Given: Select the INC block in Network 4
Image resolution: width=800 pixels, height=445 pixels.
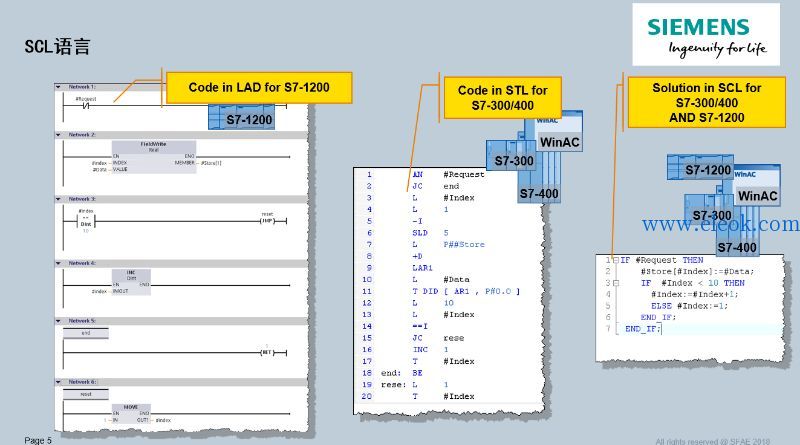Looking at the screenshot, I should (131, 282).
